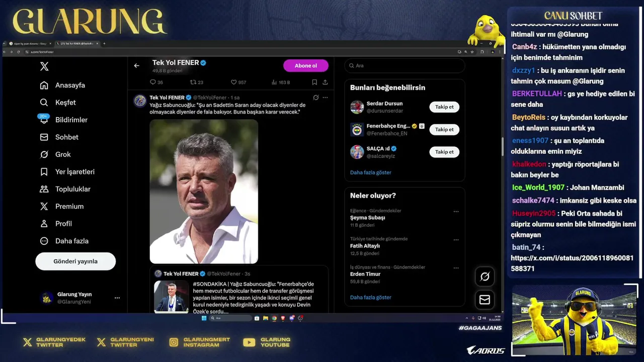Image resolution: width=644 pixels, height=362 pixels.
Task: Open a new browser tab
Action: click(104, 44)
